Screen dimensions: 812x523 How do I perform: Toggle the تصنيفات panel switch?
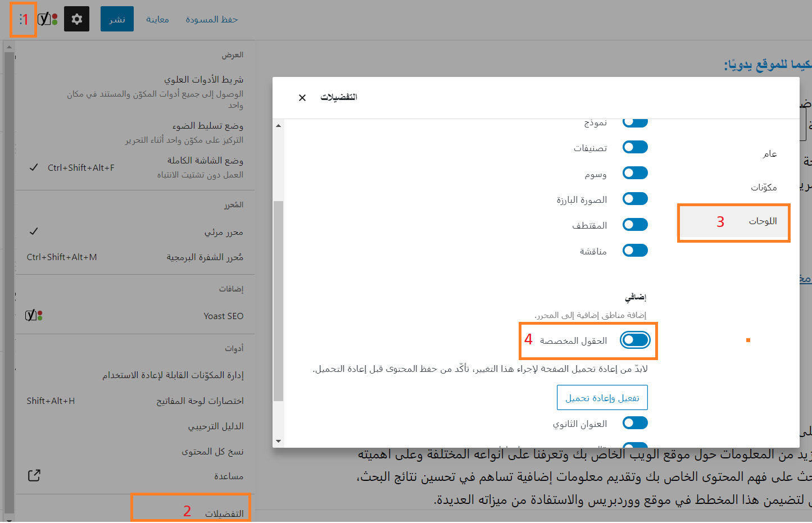pos(635,147)
